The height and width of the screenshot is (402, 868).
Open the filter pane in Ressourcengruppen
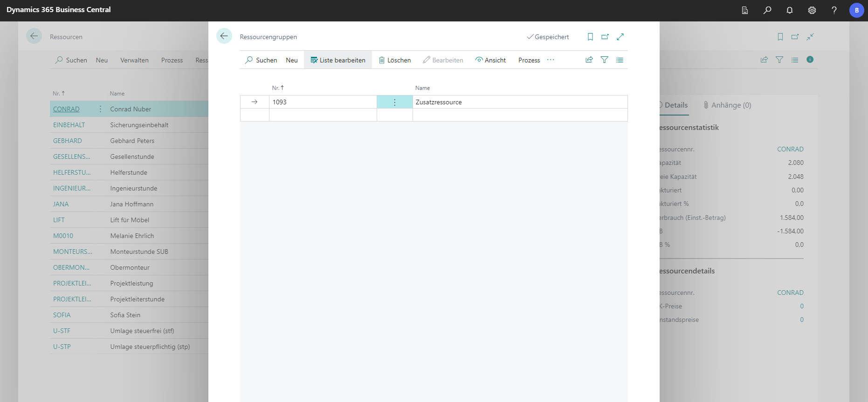point(605,60)
